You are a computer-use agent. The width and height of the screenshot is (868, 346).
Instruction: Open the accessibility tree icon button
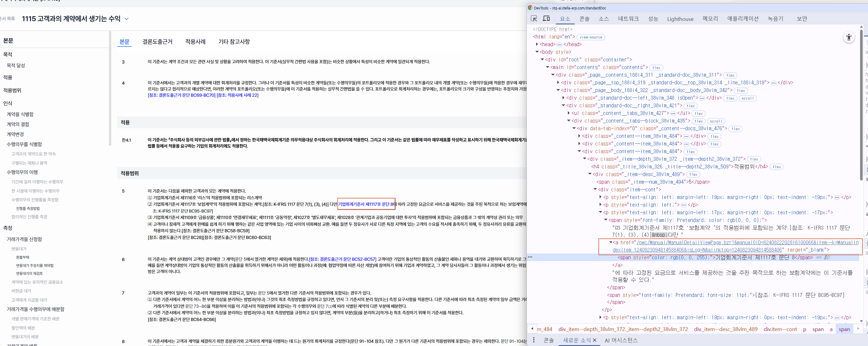(x=849, y=37)
